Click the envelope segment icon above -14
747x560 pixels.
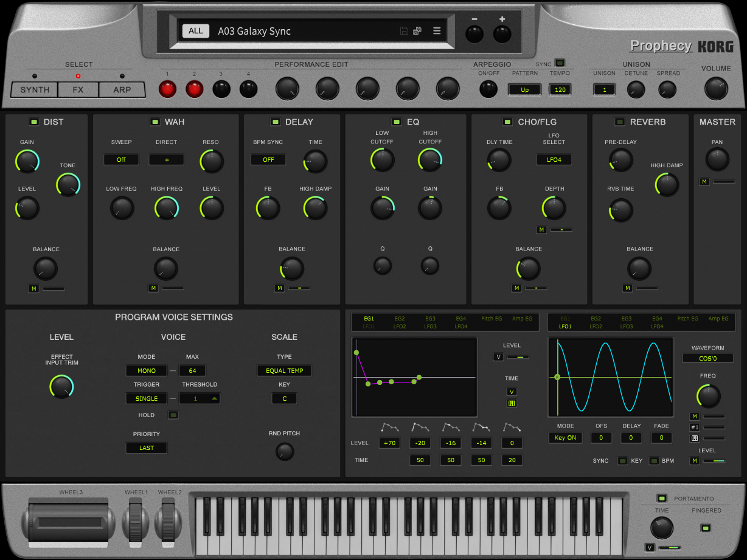[x=481, y=427]
